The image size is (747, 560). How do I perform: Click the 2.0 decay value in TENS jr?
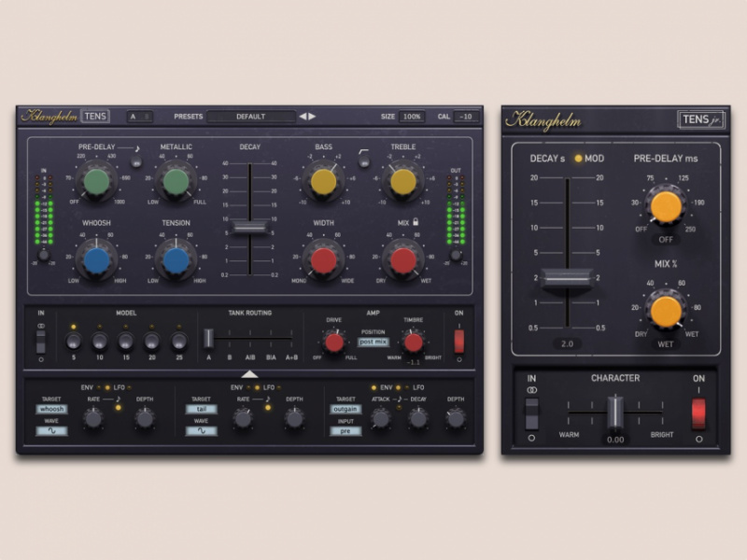(567, 343)
